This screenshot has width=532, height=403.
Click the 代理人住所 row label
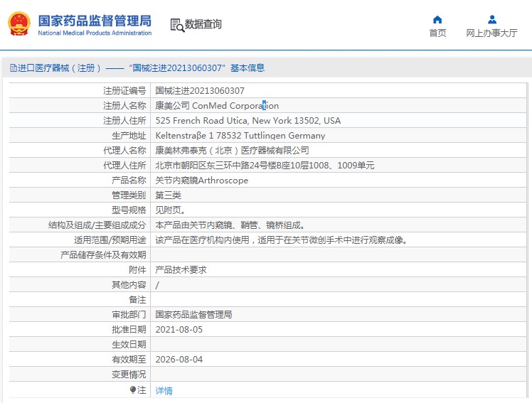124,166
